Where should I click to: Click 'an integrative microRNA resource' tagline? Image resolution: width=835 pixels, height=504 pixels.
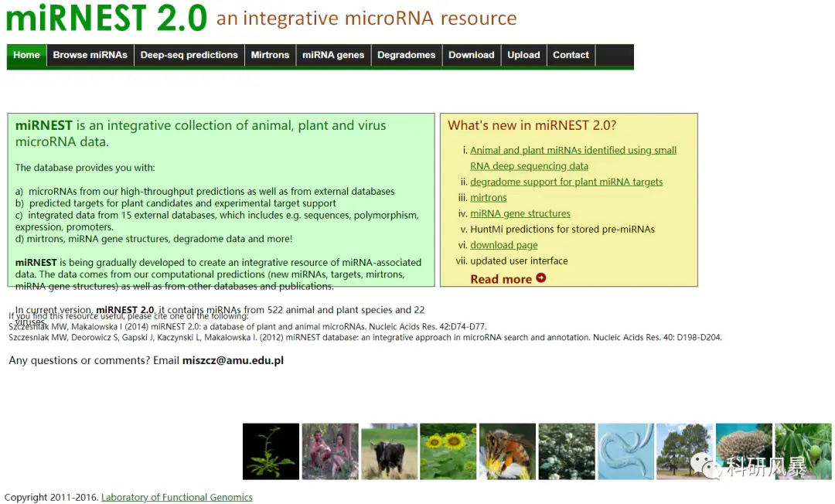pyautogui.click(x=366, y=19)
